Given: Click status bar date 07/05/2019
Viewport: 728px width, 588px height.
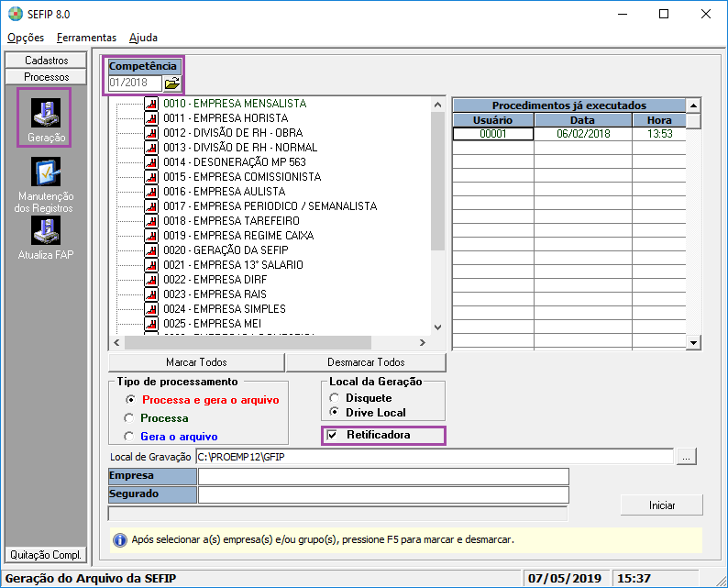Looking at the screenshot, I should tap(565, 579).
